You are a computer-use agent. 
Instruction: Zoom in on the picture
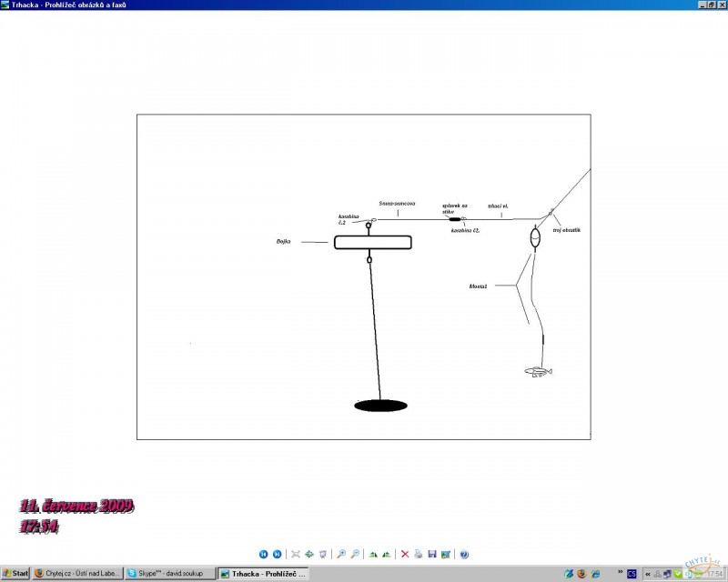340,554
